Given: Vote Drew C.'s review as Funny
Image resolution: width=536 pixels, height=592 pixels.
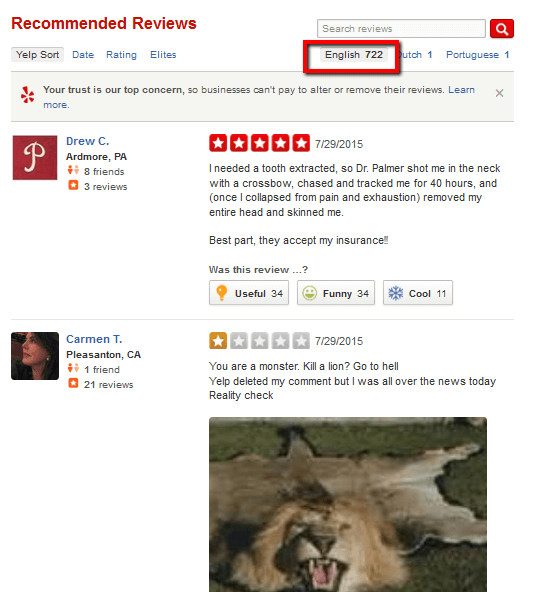Looking at the screenshot, I should click(x=336, y=293).
